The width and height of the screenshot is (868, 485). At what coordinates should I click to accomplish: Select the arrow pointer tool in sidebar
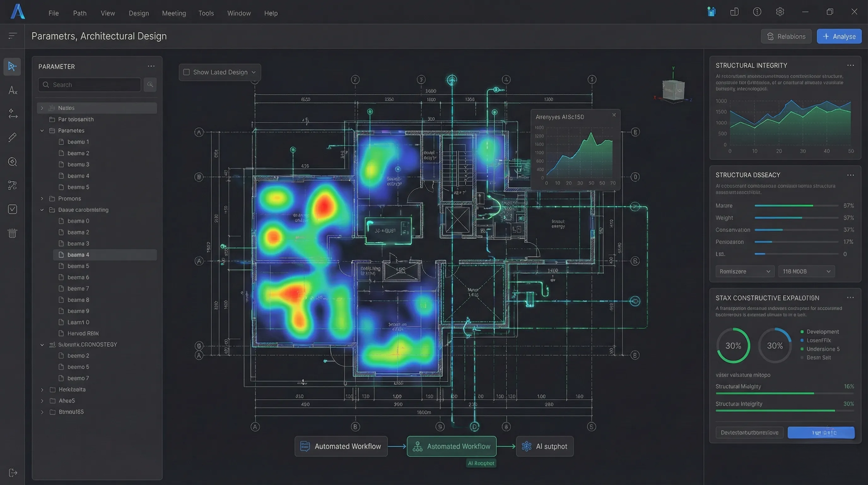coord(12,66)
